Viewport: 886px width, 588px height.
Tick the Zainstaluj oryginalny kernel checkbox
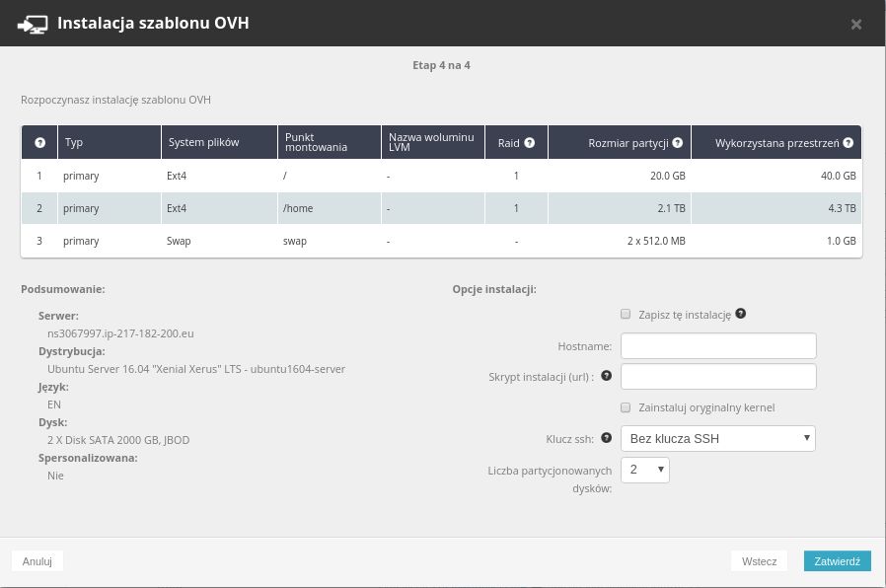tap(626, 407)
